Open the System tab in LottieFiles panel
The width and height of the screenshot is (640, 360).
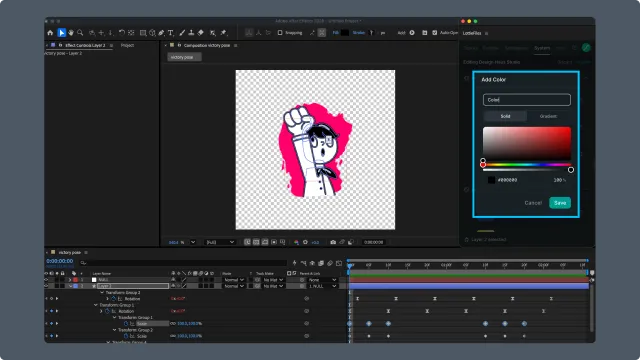coord(542,48)
